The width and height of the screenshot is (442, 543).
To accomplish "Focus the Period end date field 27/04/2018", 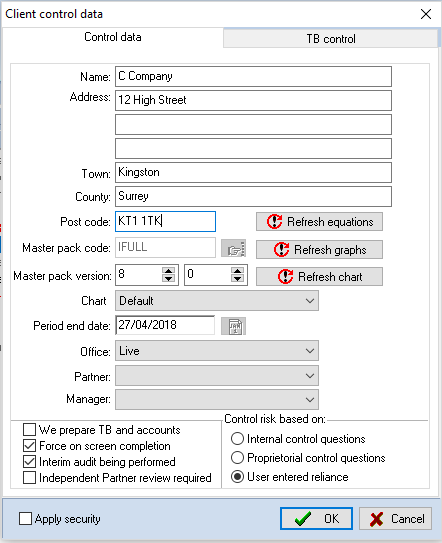I will (165, 325).
